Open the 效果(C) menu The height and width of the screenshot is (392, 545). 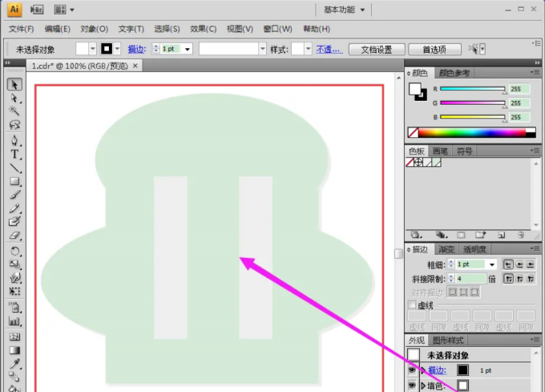(x=204, y=29)
